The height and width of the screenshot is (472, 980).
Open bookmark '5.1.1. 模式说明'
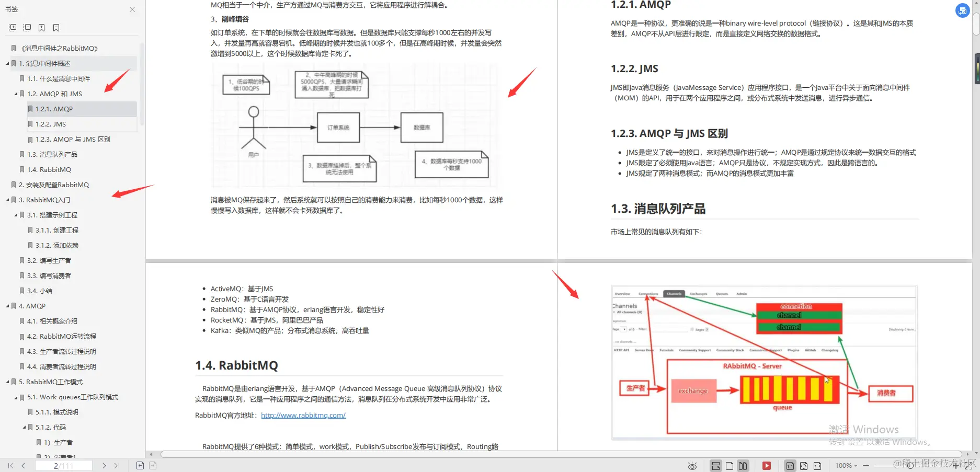[x=57, y=412]
